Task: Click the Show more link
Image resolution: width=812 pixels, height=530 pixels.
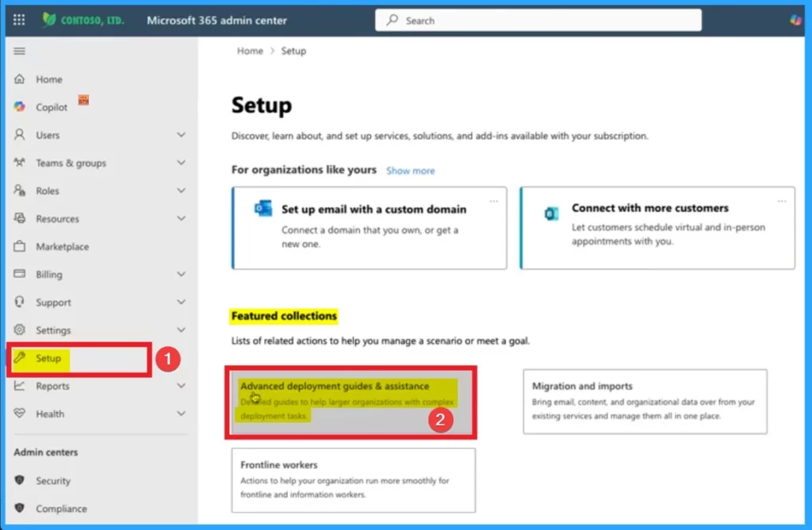Action: pyautogui.click(x=410, y=171)
